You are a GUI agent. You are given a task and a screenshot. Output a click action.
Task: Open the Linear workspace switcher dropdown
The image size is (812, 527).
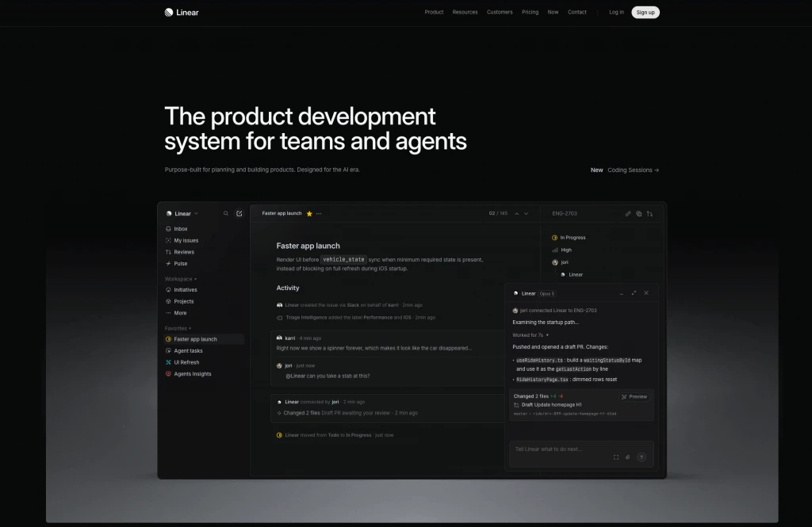(x=183, y=213)
